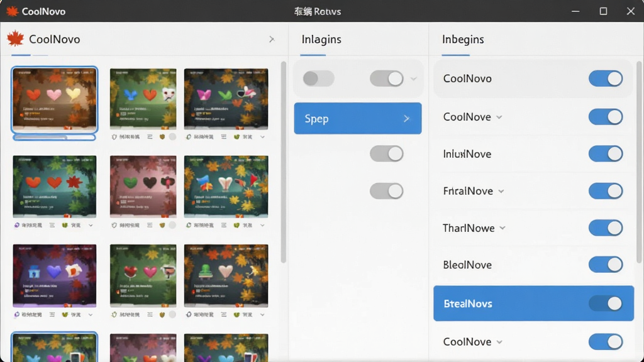Select the highlighted BtealNovs row
This screenshot has width=644, height=362.
pos(533,304)
